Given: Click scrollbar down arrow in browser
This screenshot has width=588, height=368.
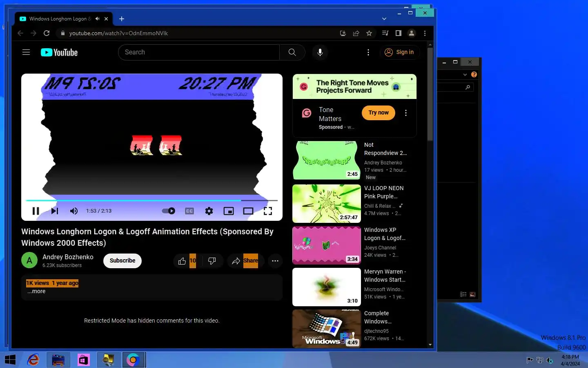Looking at the screenshot, I should click(x=430, y=345).
